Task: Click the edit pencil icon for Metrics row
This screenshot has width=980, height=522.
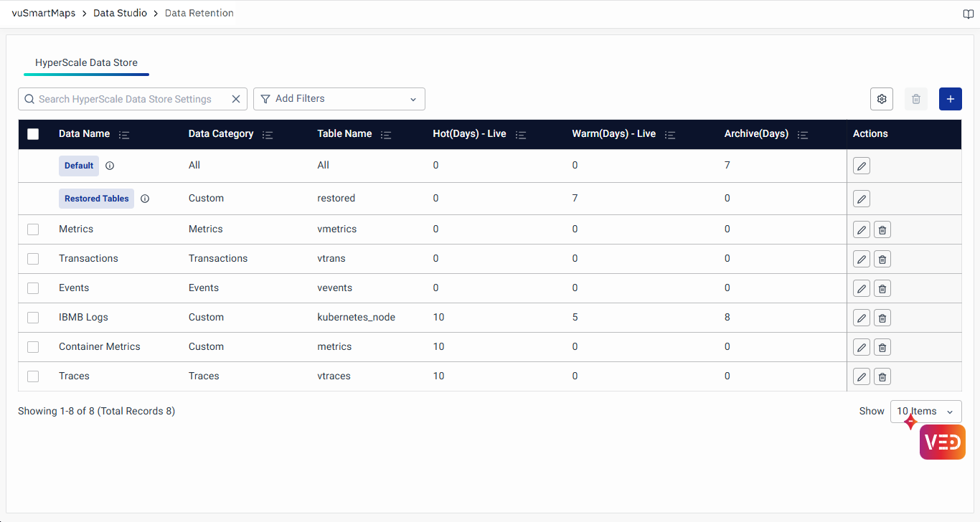Action: click(862, 229)
